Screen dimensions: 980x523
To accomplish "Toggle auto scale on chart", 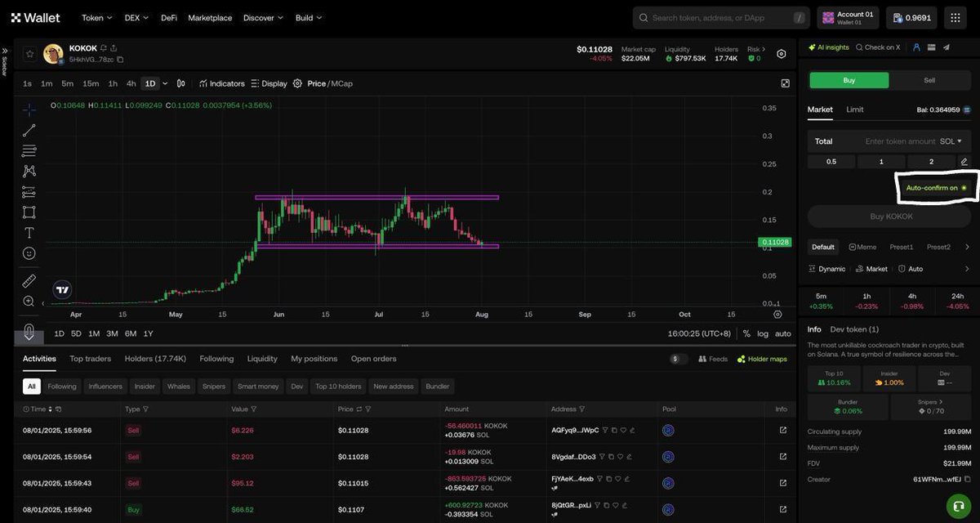I will click(782, 333).
